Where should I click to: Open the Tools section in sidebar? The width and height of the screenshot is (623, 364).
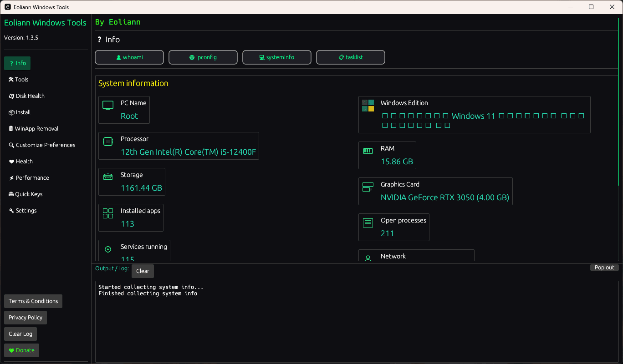[x=18, y=80]
